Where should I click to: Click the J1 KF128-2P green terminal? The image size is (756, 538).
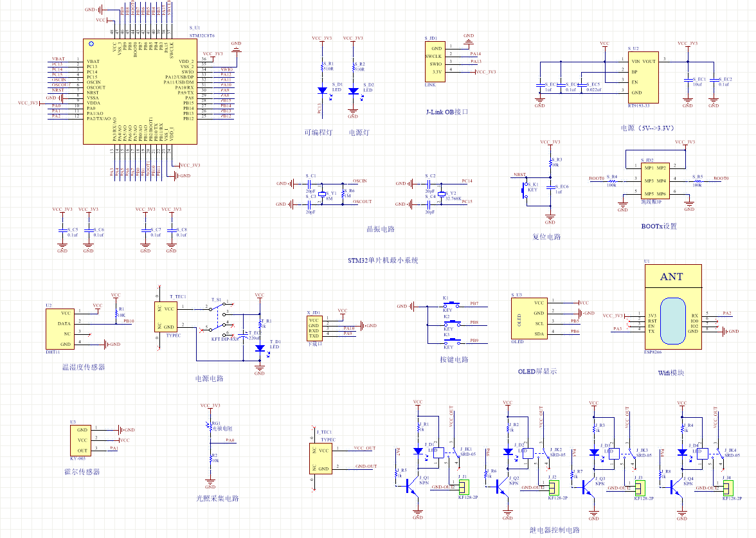tap(464, 487)
